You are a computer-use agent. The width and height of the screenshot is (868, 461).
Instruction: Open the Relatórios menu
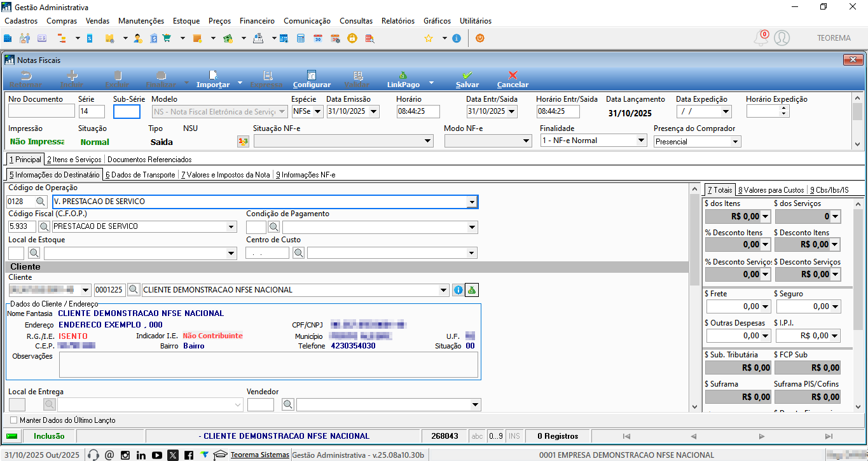click(398, 21)
